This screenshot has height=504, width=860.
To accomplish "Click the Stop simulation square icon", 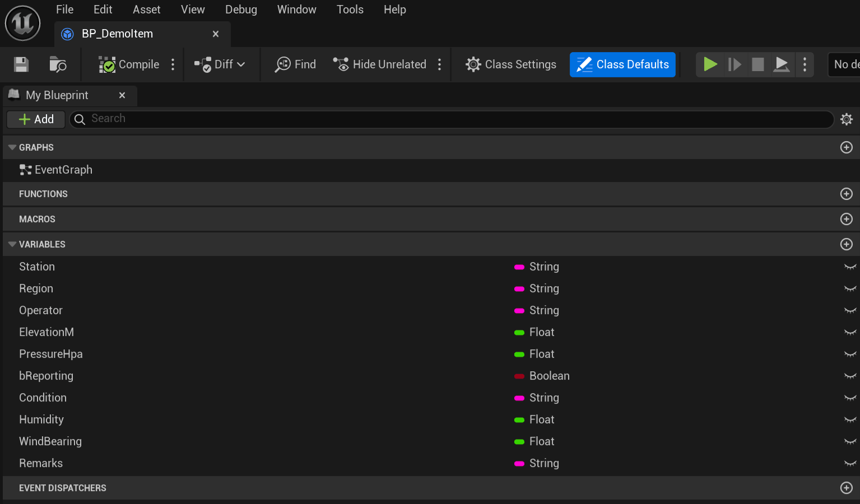I will [x=758, y=64].
